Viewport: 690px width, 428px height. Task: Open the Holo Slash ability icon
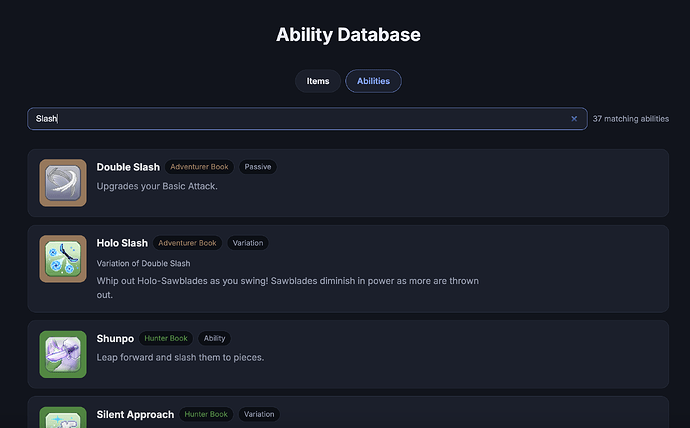pyautogui.click(x=63, y=259)
